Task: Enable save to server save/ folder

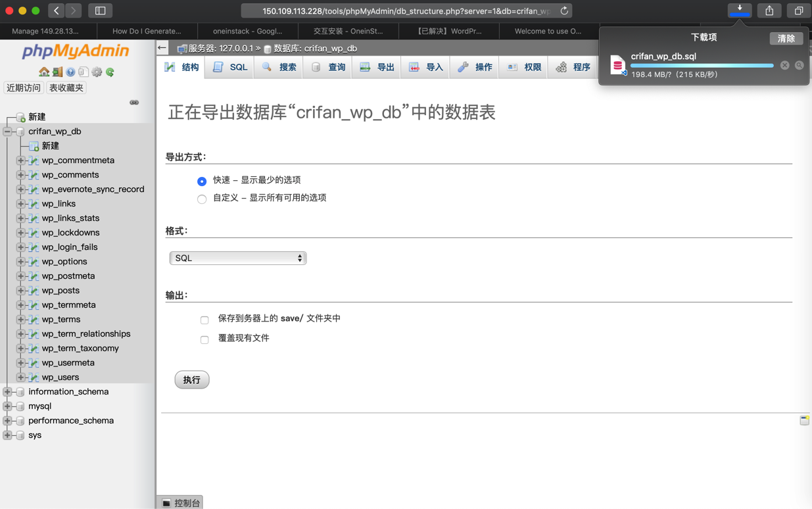Action: (204, 320)
